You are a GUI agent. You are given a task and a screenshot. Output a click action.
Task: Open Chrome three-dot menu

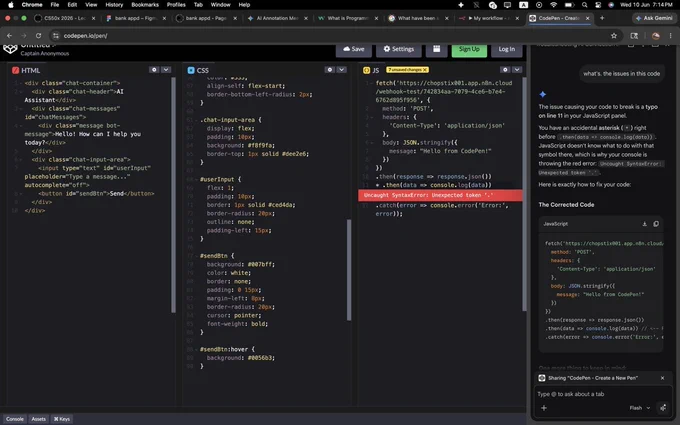pos(671,36)
